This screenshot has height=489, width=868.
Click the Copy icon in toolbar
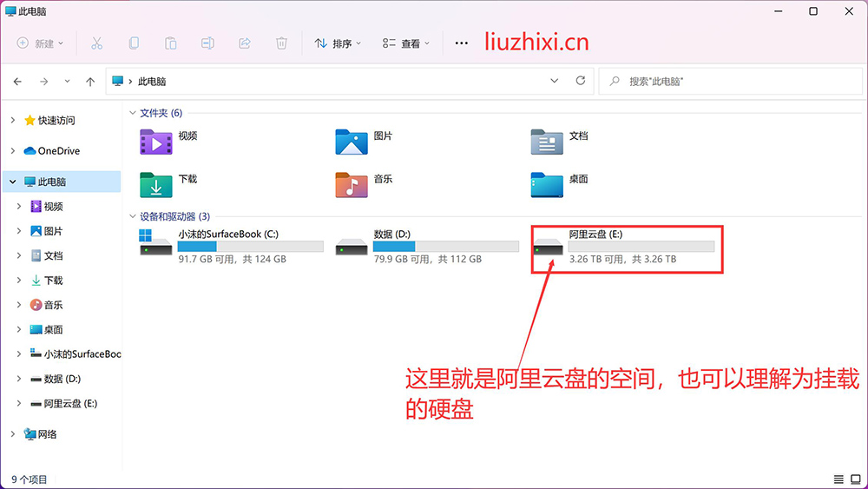pos(134,43)
